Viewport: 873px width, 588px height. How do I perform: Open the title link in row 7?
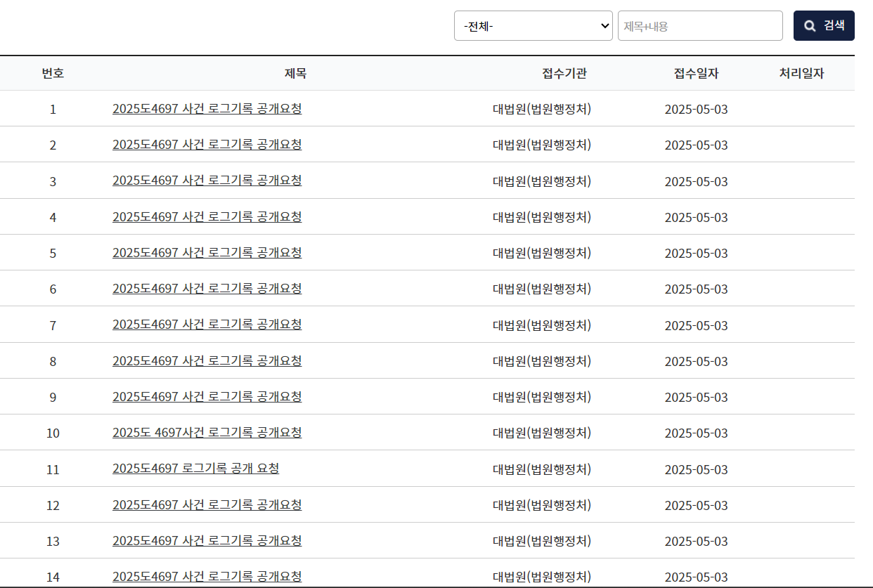point(207,325)
